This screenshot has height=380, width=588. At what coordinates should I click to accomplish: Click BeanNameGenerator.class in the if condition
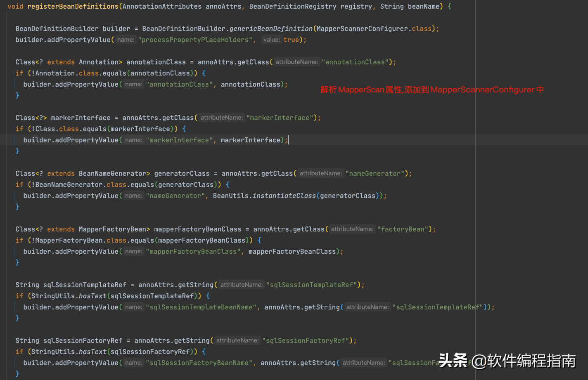pos(81,184)
